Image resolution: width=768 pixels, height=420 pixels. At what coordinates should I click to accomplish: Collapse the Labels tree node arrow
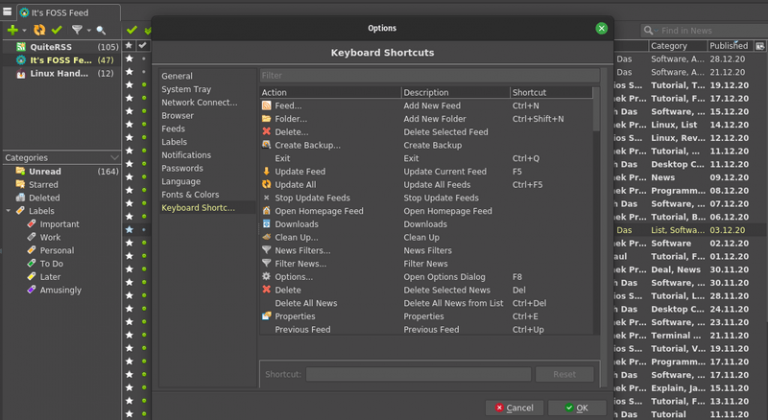click(x=8, y=211)
